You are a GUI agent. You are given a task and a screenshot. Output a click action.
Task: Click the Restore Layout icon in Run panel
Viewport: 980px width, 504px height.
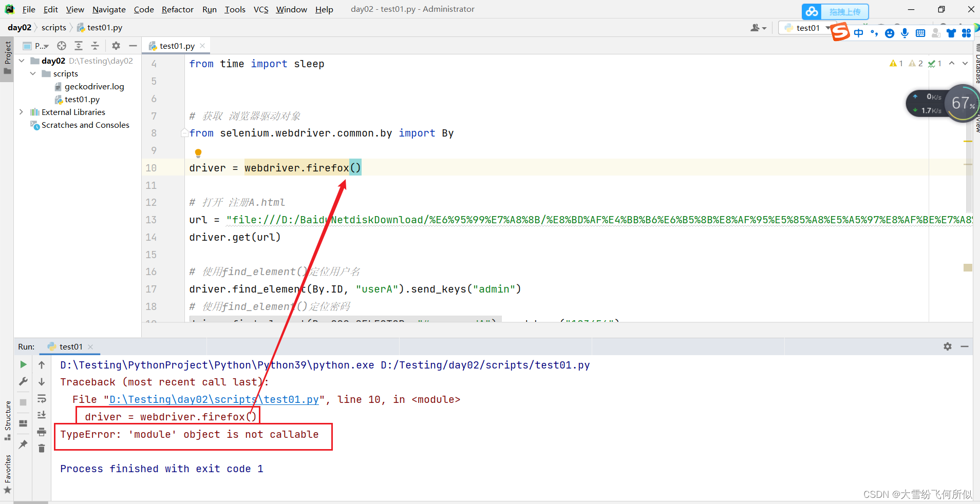click(x=23, y=423)
